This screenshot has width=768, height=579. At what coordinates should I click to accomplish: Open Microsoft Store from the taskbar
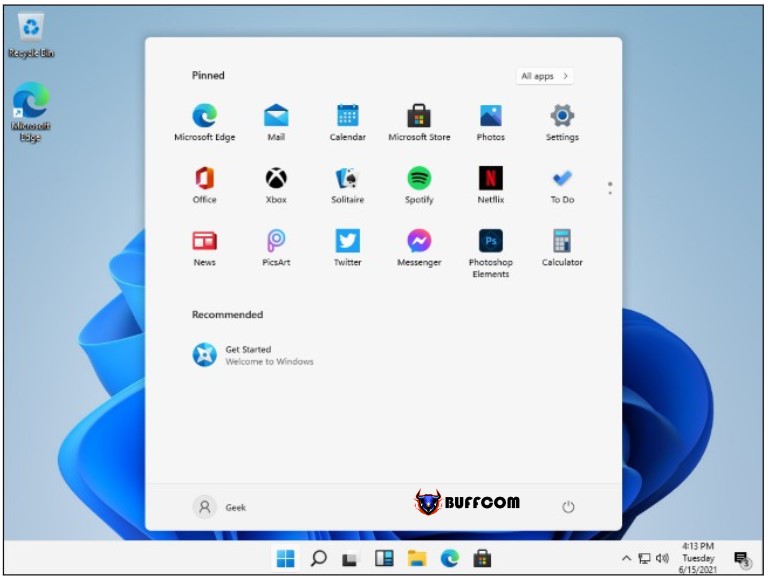point(482,558)
